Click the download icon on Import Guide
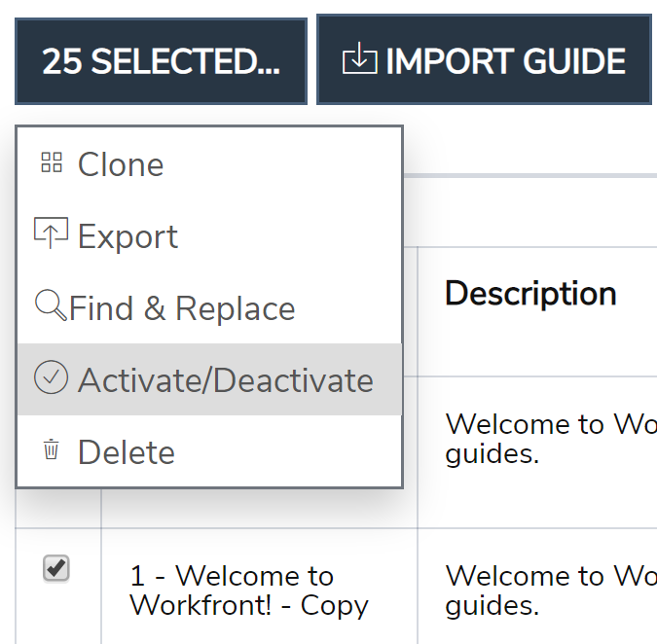 pyautogui.click(x=359, y=58)
